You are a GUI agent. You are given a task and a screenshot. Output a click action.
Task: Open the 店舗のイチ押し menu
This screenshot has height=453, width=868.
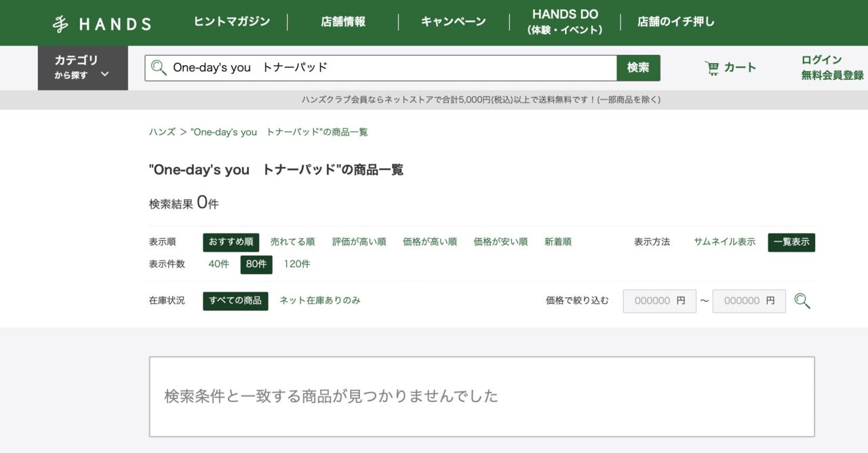click(x=676, y=22)
